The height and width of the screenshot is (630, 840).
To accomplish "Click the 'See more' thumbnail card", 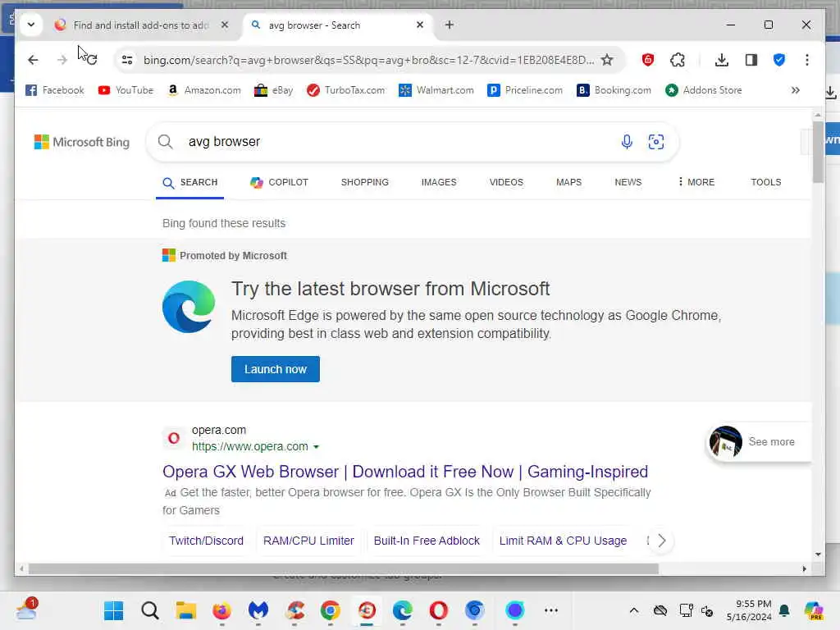I will pos(759,442).
